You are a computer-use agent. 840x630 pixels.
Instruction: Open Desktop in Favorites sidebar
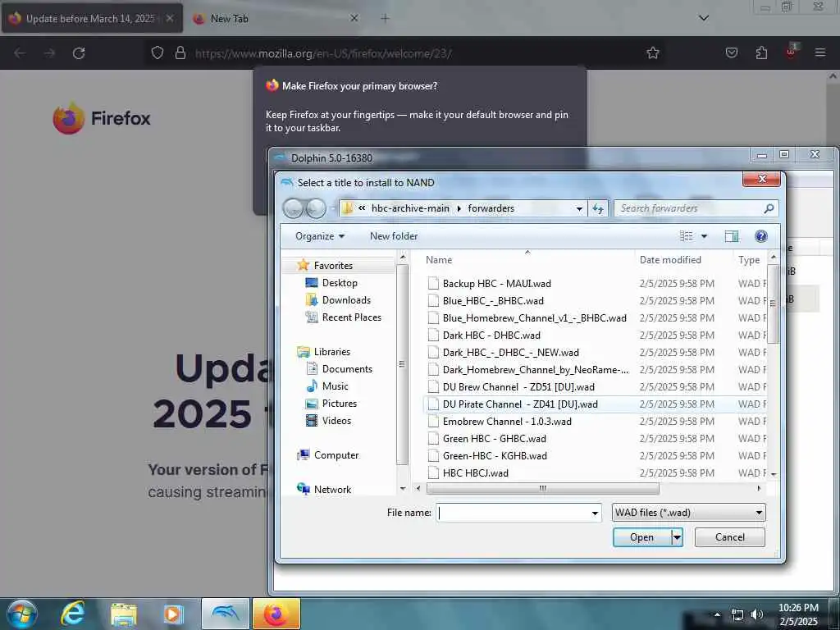click(340, 283)
